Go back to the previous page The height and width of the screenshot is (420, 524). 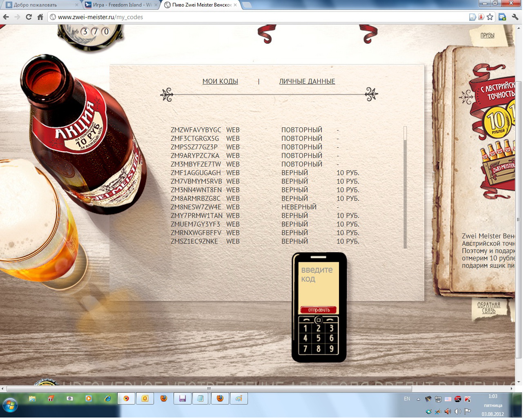[6, 17]
